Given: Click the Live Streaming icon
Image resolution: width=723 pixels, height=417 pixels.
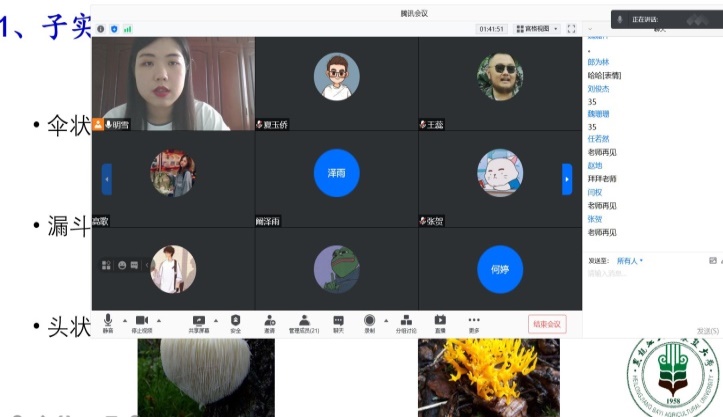Looking at the screenshot, I should 440,321.
